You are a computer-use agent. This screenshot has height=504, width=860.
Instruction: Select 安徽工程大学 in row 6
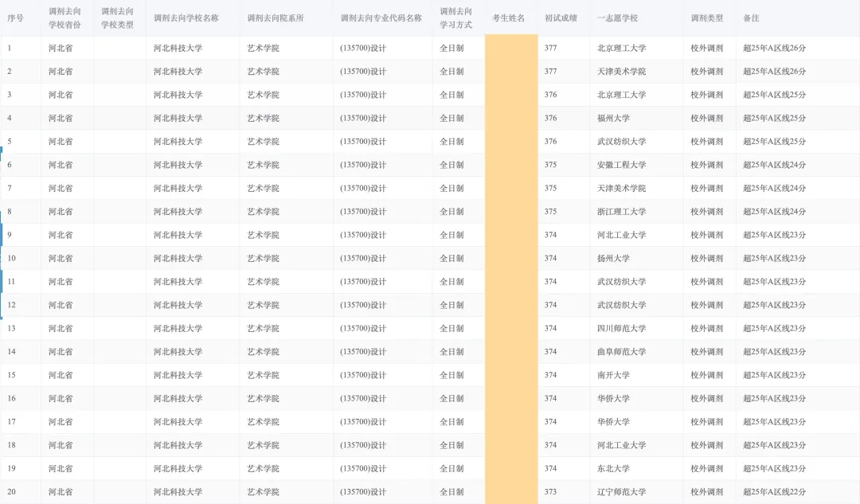621,165
